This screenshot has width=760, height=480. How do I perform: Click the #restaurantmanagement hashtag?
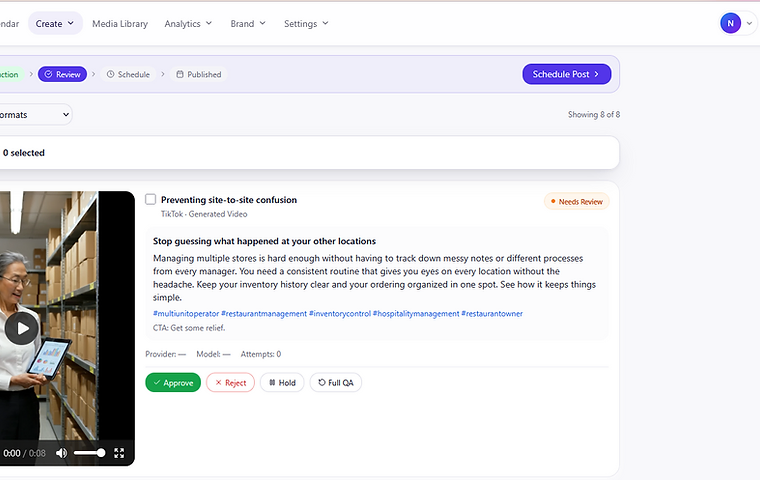264,314
